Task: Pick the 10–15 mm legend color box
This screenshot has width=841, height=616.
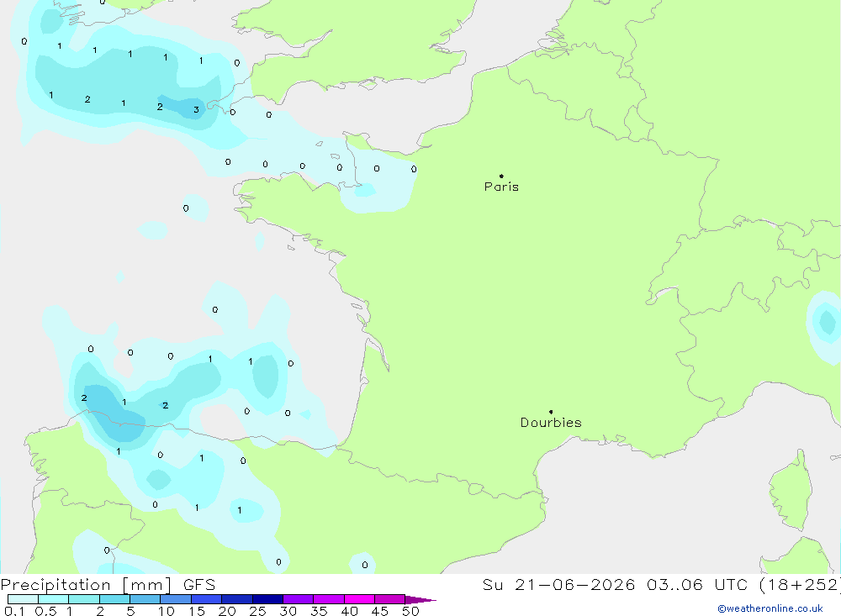Action: point(176,599)
